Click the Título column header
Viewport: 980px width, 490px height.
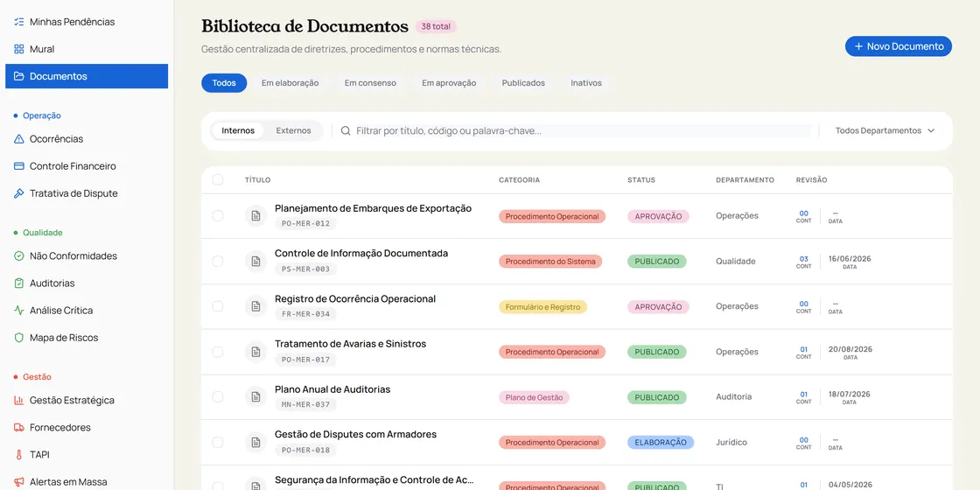[x=257, y=180]
